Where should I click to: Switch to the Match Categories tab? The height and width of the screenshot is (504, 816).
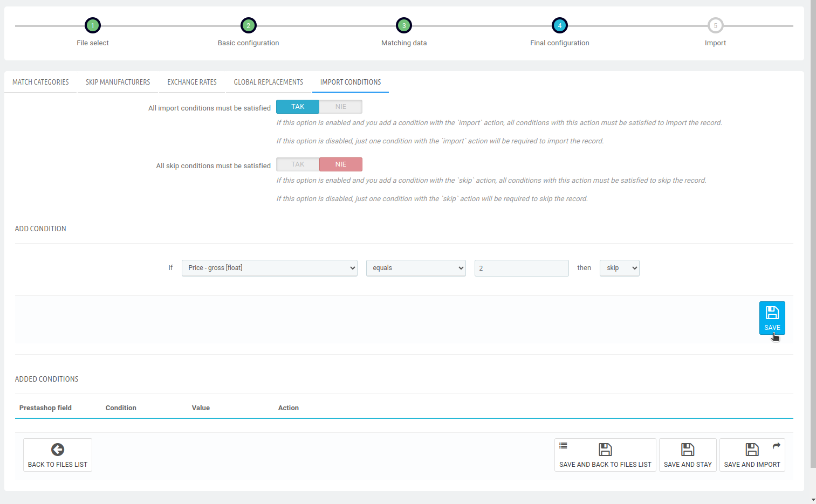[40, 82]
